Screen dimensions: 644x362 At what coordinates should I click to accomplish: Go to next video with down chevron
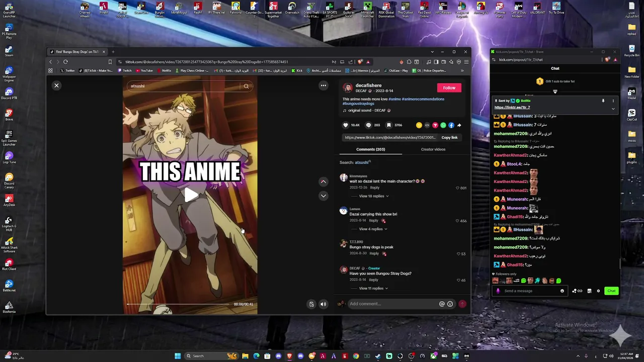[x=324, y=196]
